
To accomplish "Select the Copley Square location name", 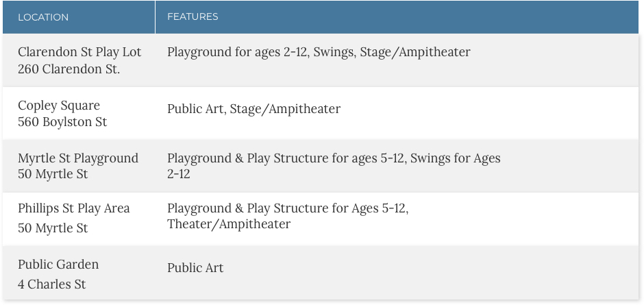I will click(59, 106).
